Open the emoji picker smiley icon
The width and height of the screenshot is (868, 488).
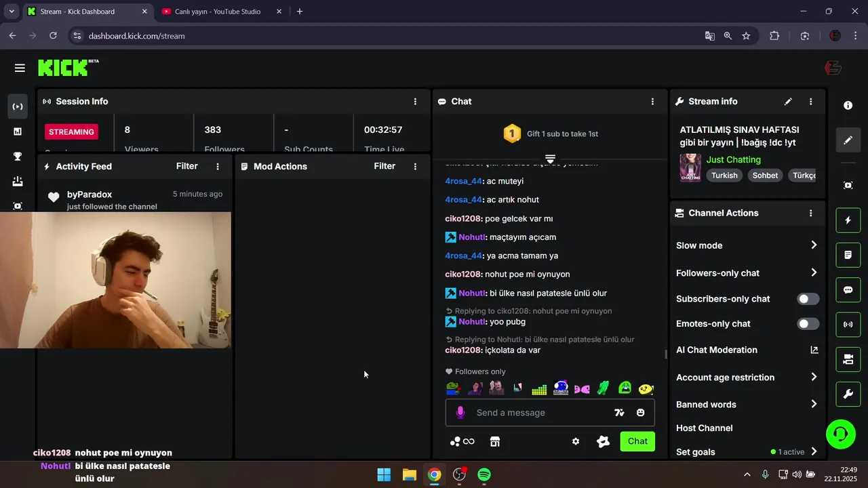click(x=640, y=413)
